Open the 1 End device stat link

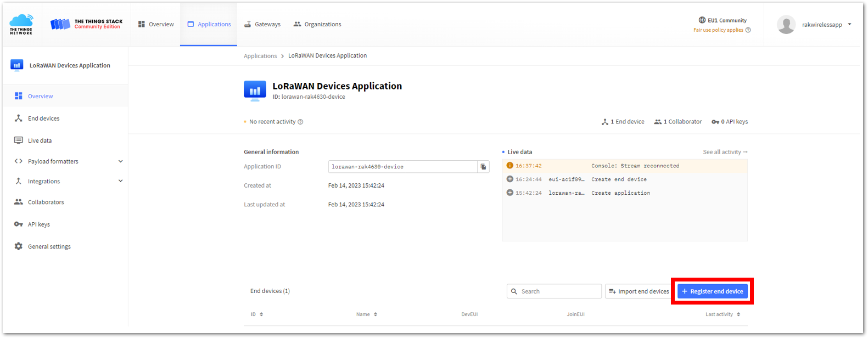[x=623, y=122]
